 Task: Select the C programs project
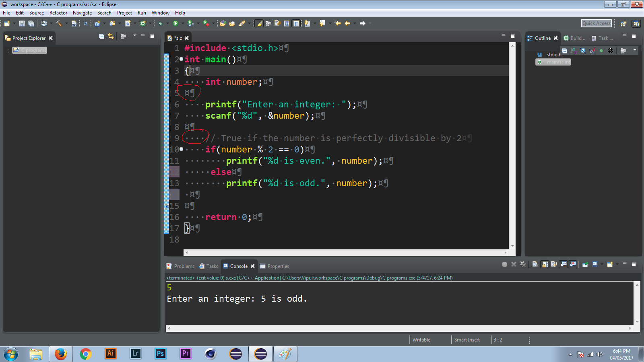coord(30,50)
